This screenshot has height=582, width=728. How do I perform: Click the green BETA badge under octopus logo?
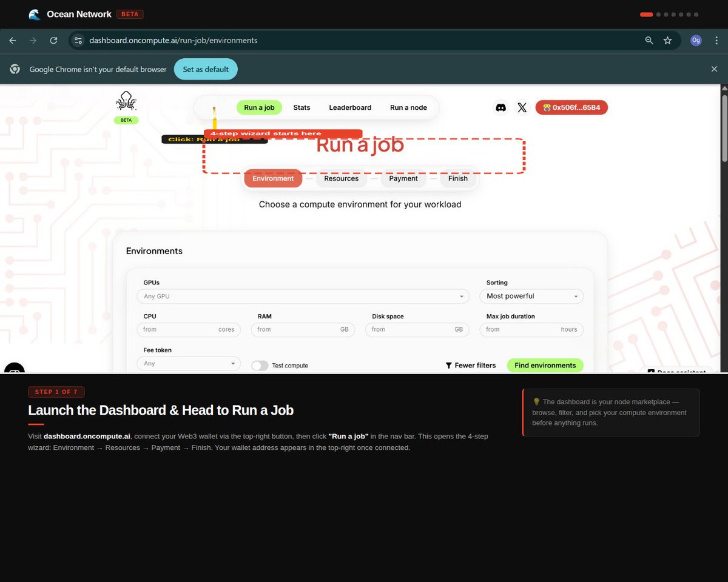coord(126,120)
